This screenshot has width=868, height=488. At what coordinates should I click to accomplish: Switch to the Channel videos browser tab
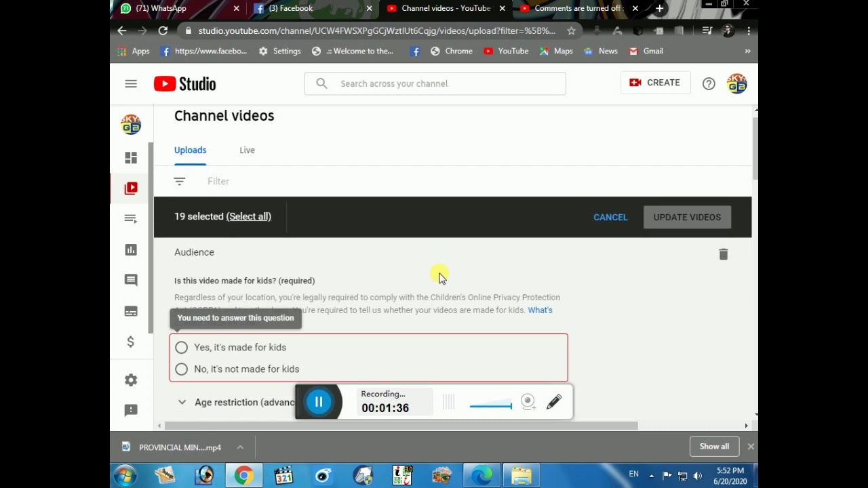click(x=446, y=8)
